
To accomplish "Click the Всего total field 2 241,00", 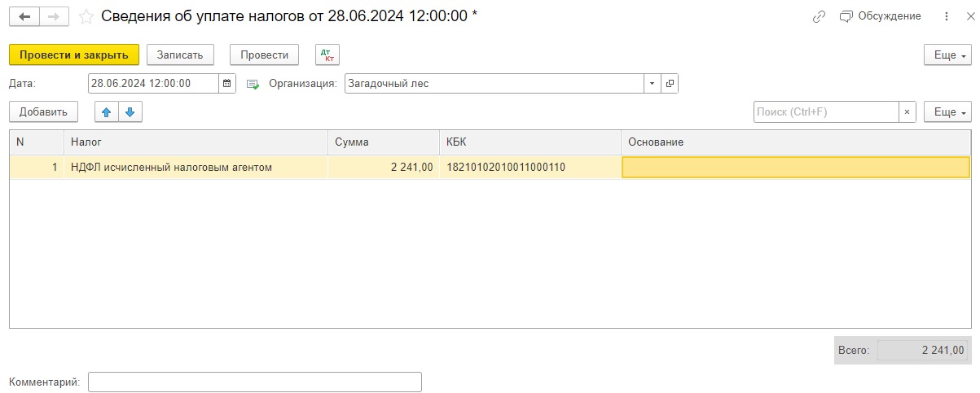I will 922,351.
